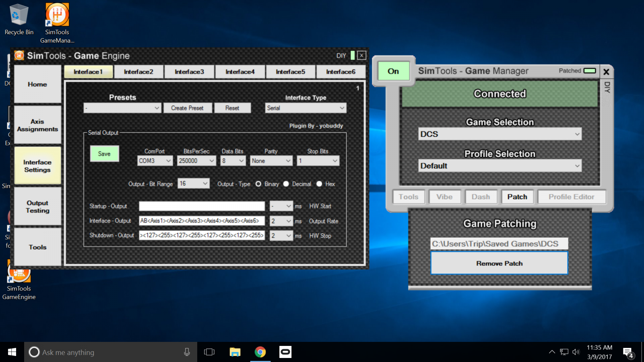Open the Dash tab in Game Manager

click(481, 197)
